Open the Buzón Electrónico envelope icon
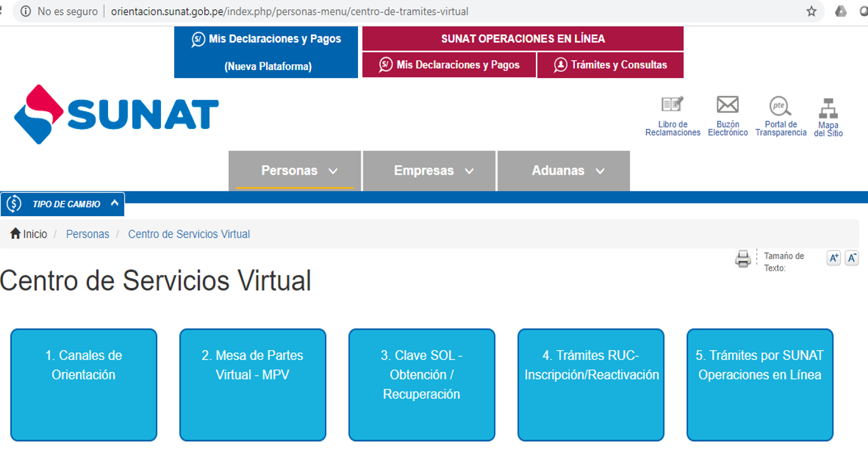This screenshot has width=868, height=464. click(x=727, y=106)
